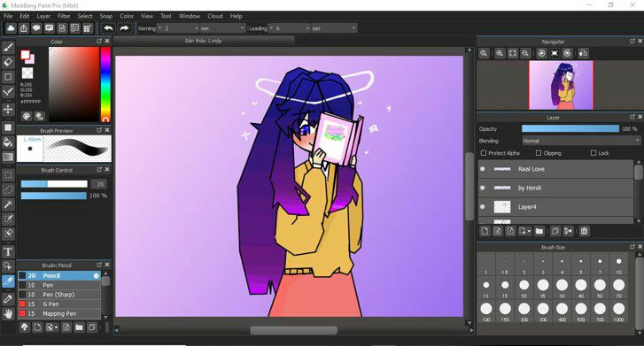Zoom in using Navigator magnifier icon
The width and height of the screenshot is (644, 346).
[500, 53]
